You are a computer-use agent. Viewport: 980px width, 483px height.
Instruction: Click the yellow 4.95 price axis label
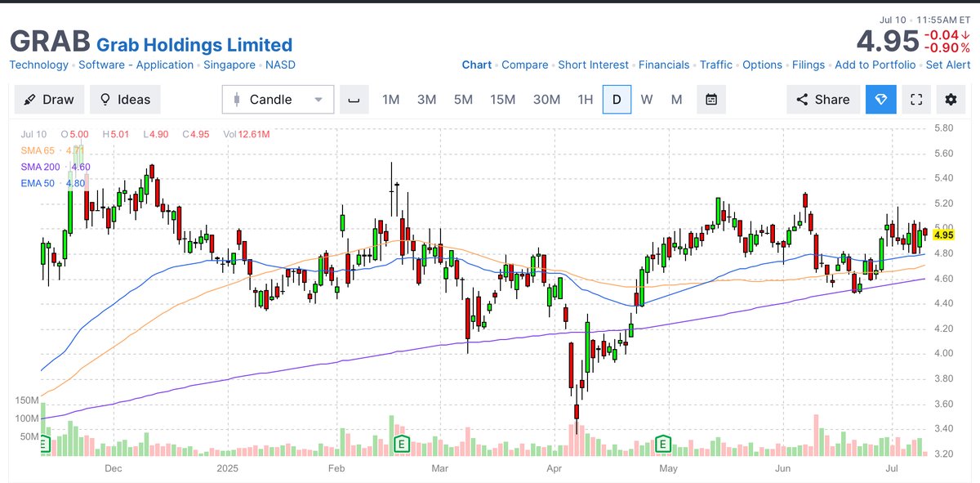944,235
